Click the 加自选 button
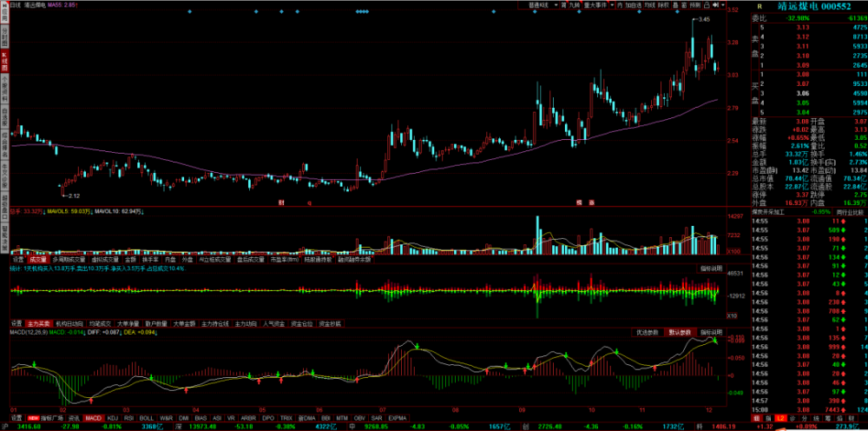Viewport: 868px width, 431px height. 632,4
